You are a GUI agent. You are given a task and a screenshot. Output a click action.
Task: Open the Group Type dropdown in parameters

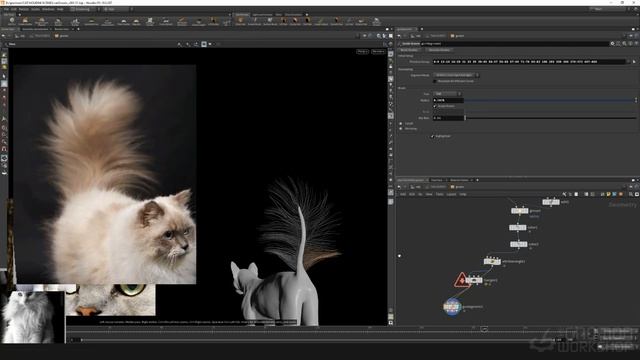click(456, 75)
